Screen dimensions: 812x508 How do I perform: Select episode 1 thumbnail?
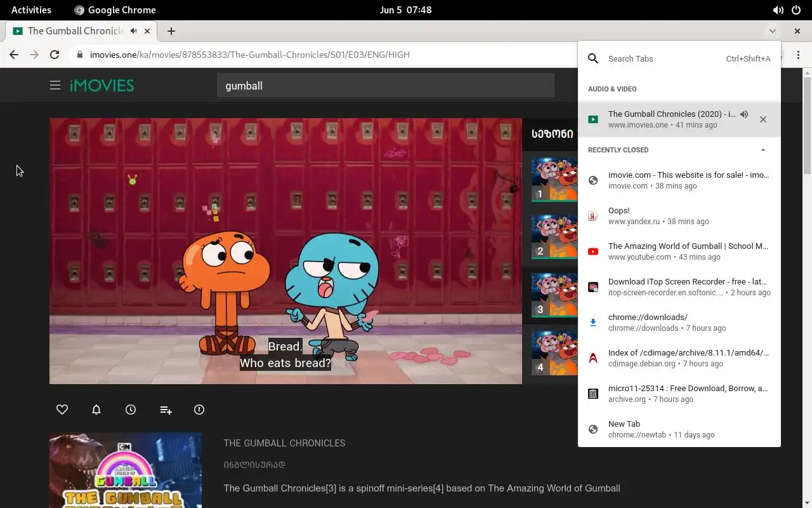pos(554,179)
